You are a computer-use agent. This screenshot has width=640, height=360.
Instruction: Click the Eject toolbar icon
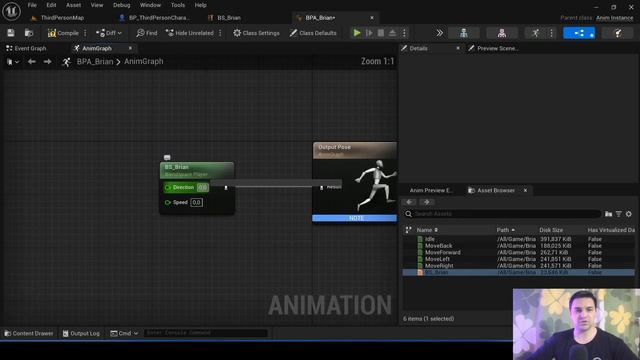392,33
